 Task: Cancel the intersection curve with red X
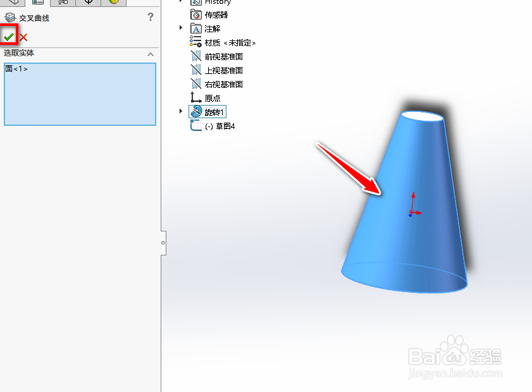[x=23, y=37]
